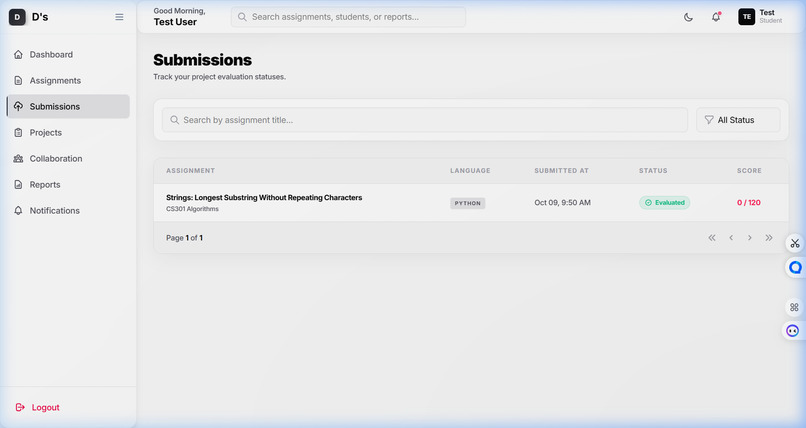Click the Assignments document icon
806x428 pixels.
pos(19,81)
